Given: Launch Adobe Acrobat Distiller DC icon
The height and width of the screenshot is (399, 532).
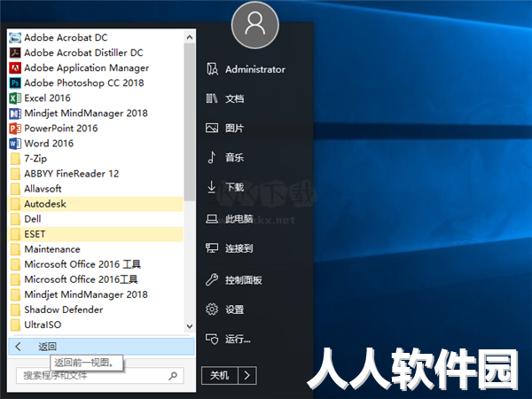Looking at the screenshot, I should [15, 52].
